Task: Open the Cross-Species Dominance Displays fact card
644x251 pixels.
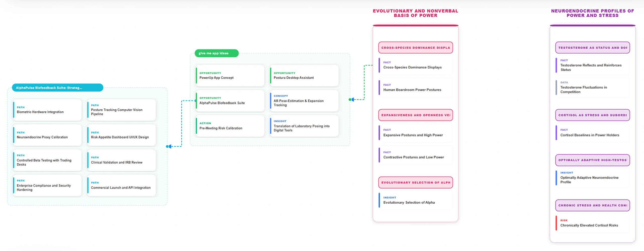Action: (x=416, y=65)
